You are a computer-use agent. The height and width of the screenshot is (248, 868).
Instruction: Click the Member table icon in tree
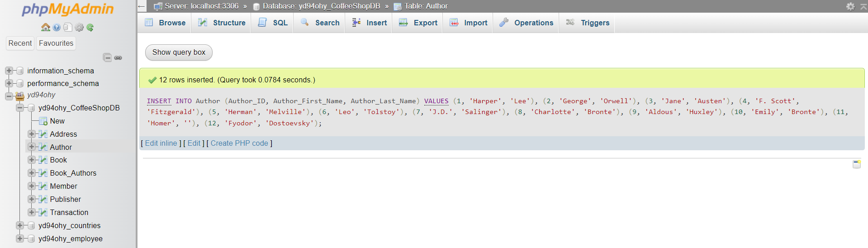[43, 186]
